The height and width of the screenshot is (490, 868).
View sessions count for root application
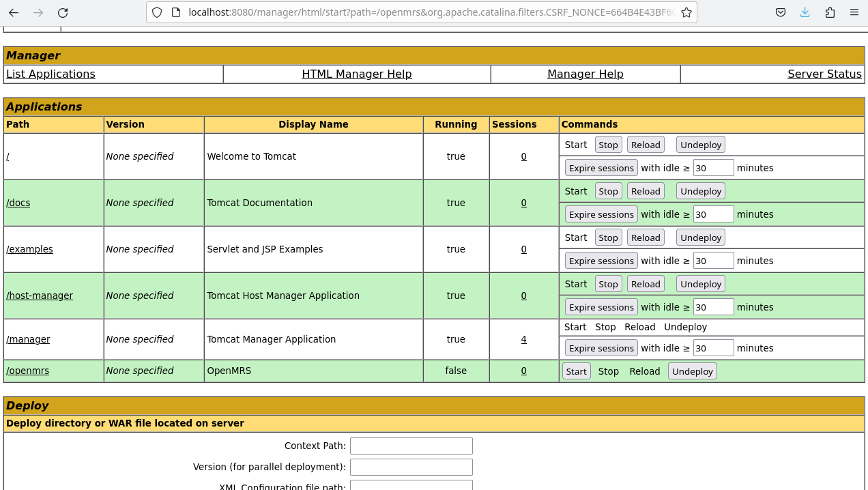click(x=524, y=156)
